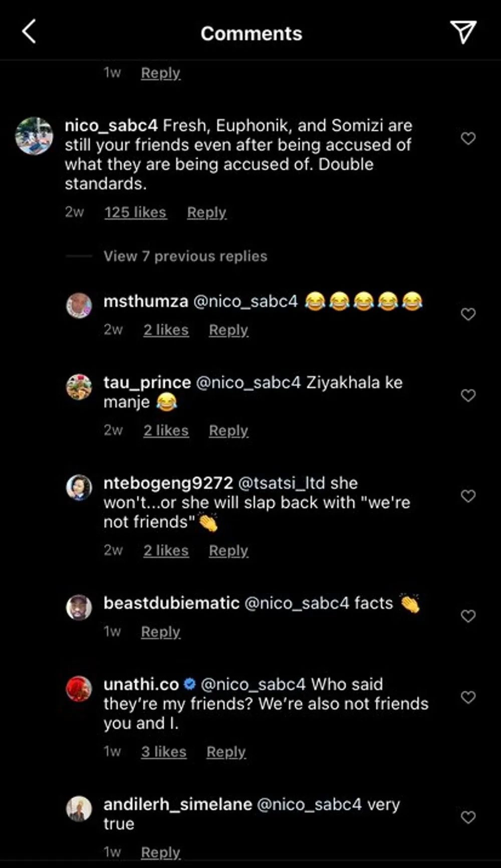Like nico_sabc4's double standards comment
The width and height of the screenshot is (501, 868).
coord(468,138)
